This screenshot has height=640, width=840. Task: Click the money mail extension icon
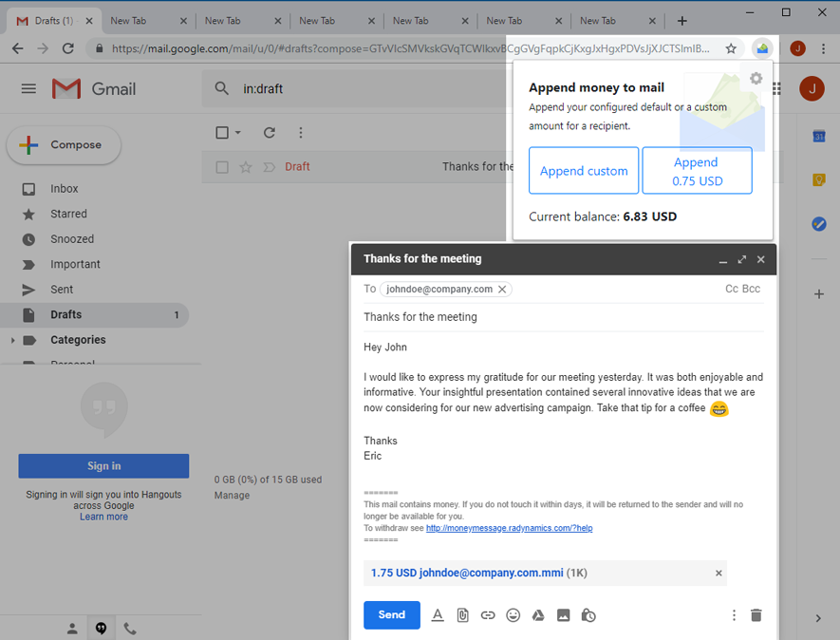coord(762,48)
